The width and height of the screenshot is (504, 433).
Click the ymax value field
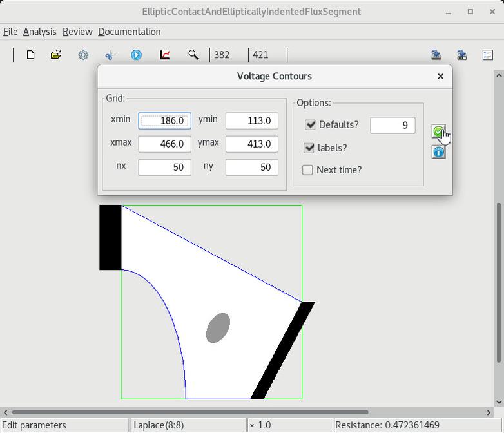coord(251,144)
